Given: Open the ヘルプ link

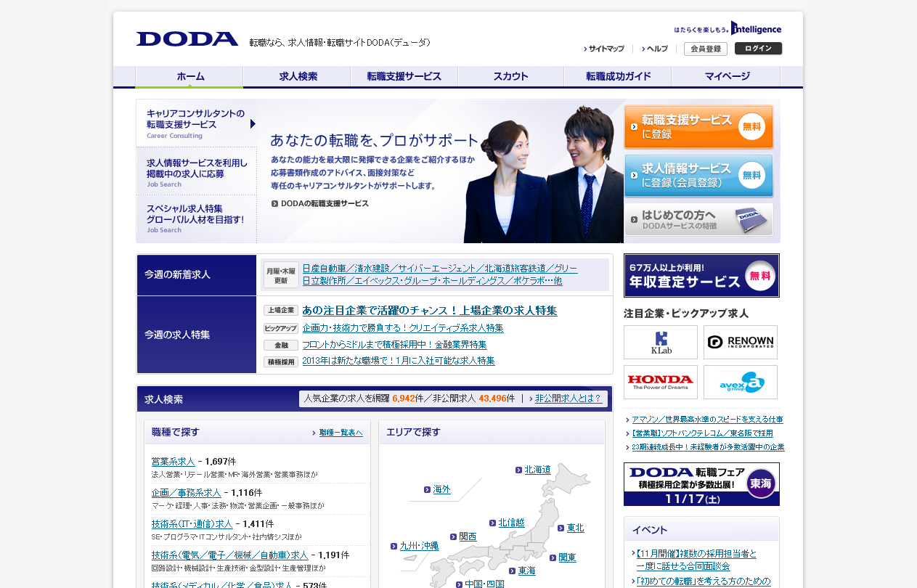Looking at the screenshot, I should pyautogui.click(x=655, y=49).
